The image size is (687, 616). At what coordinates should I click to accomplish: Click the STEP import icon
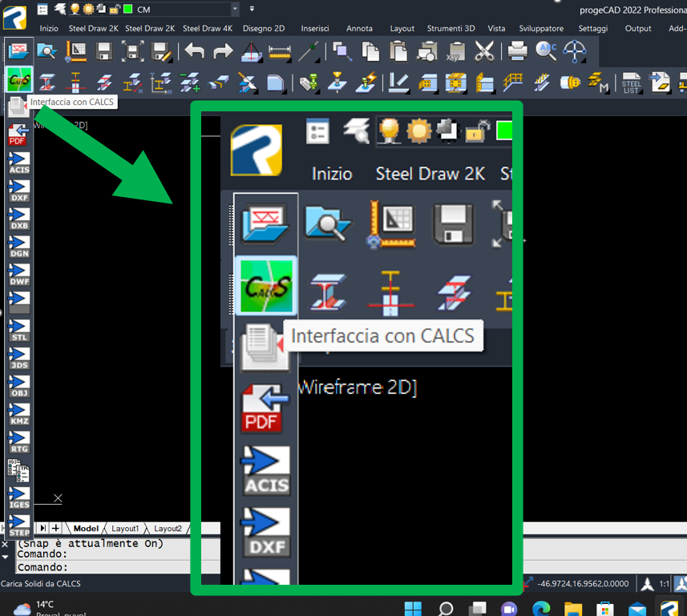[x=19, y=525]
